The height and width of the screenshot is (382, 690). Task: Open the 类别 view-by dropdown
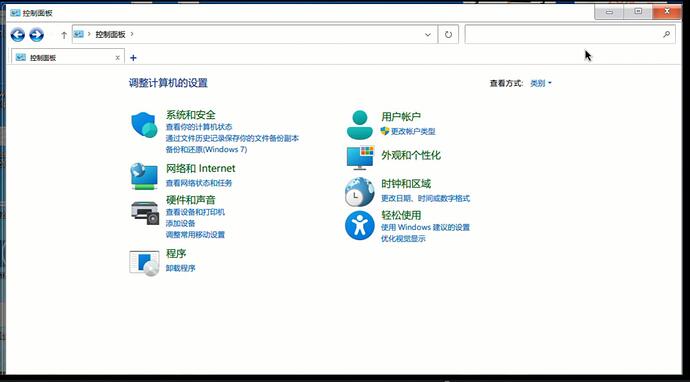coord(541,83)
